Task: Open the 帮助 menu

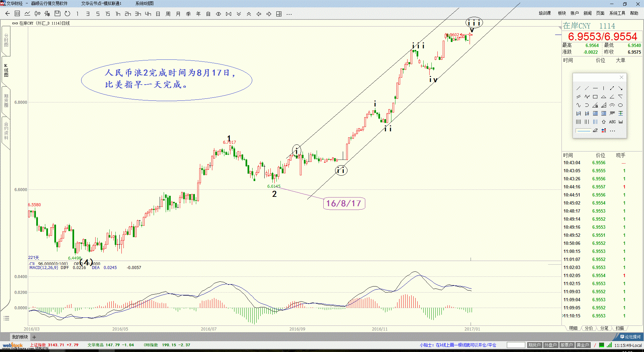Action: [x=634, y=13]
